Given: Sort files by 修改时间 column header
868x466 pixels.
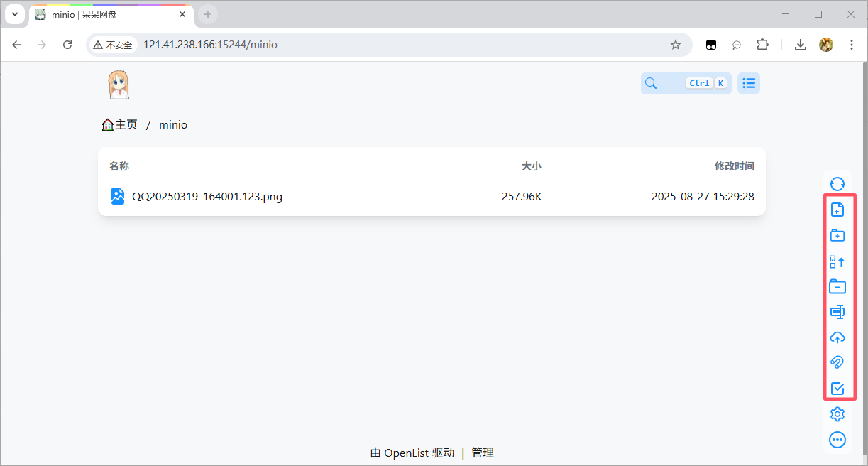Looking at the screenshot, I should [734, 166].
